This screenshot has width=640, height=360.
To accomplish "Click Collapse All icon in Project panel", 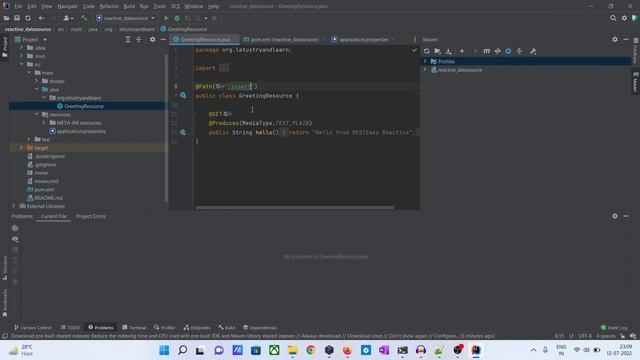I will tap(139, 39).
